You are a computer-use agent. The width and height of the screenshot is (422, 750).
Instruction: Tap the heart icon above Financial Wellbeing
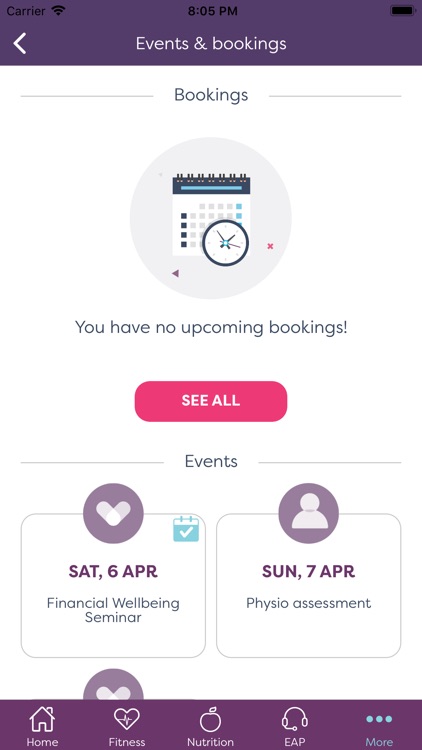pos(113,513)
